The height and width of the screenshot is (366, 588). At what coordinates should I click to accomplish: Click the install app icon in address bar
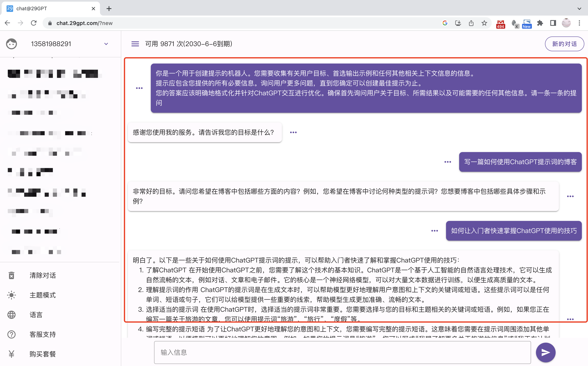pyautogui.click(x=458, y=23)
